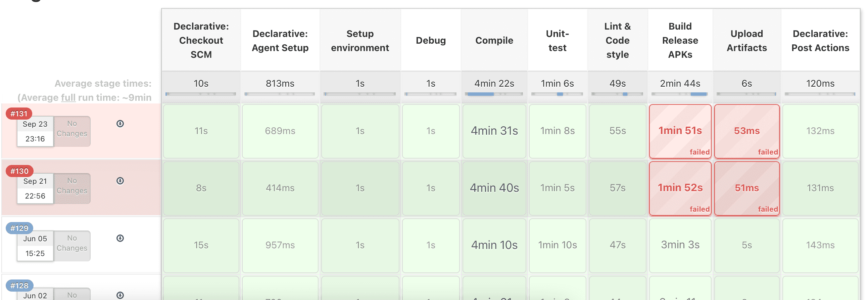Open build #129 badge
Screen dimensions: 868x300
point(19,228)
